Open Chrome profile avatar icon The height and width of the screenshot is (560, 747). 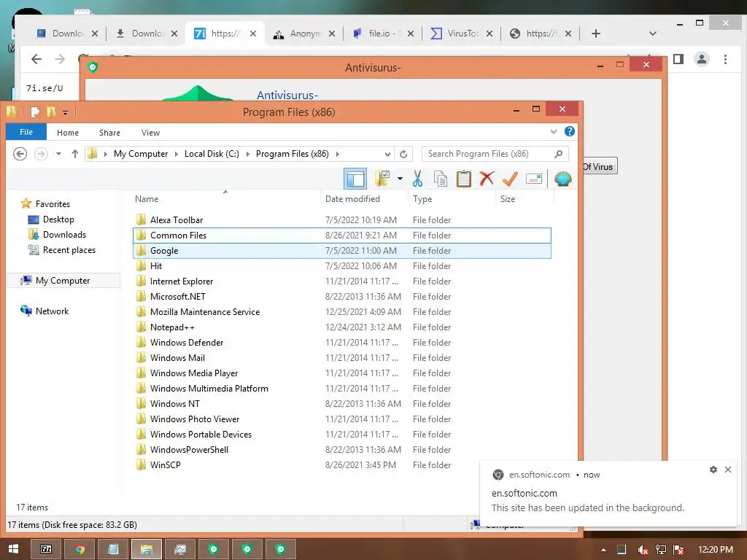701,59
